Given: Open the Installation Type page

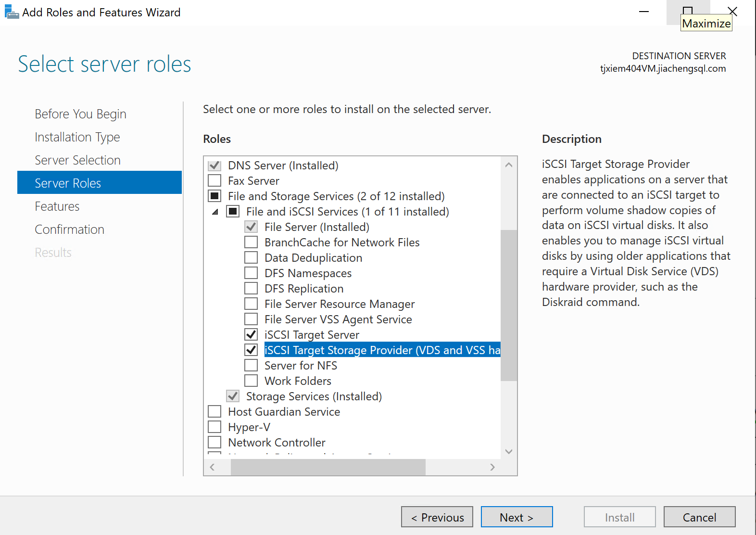Looking at the screenshot, I should pyautogui.click(x=77, y=137).
